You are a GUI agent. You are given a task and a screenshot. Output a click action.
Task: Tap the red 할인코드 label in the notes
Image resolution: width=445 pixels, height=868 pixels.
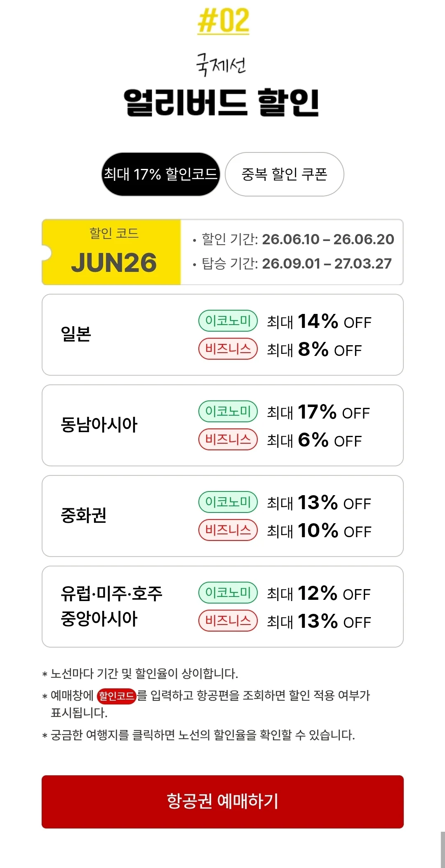(x=116, y=696)
